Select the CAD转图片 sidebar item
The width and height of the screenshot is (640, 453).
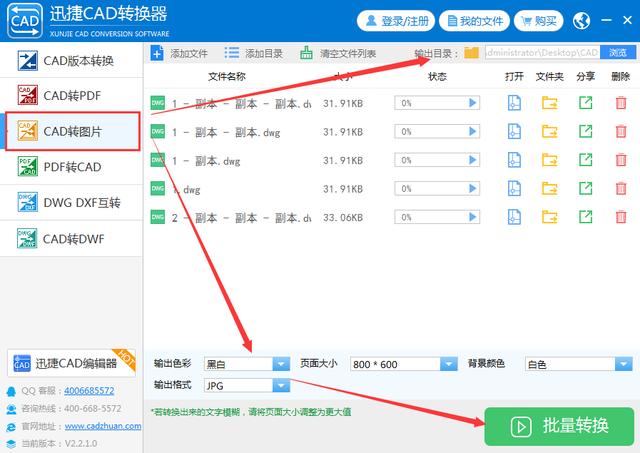click(x=72, y=131)
